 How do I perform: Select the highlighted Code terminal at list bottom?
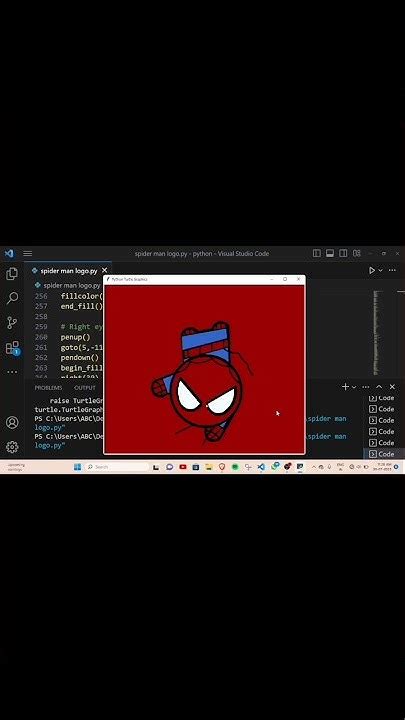point(382,454)
